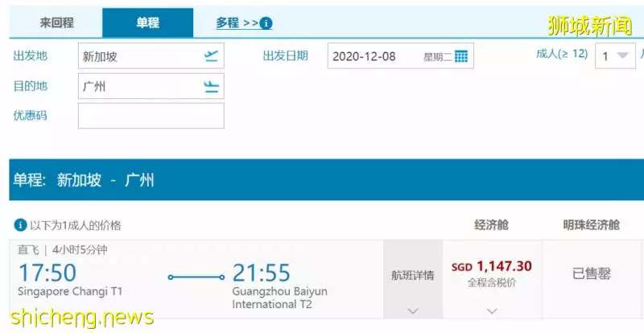The image size is (644, 333).
Task: Open the 成人 passenger count dropdown
Action: tap(615, 55)
